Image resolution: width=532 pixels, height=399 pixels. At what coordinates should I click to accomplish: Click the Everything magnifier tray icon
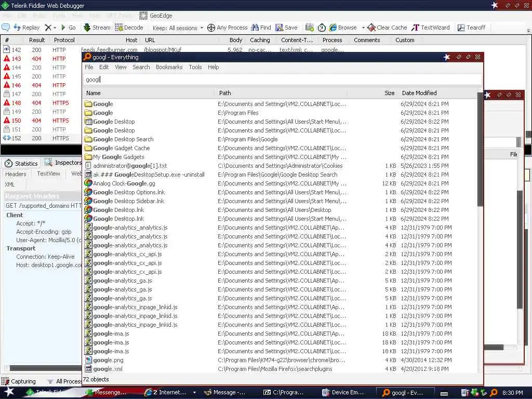(494, 393)
